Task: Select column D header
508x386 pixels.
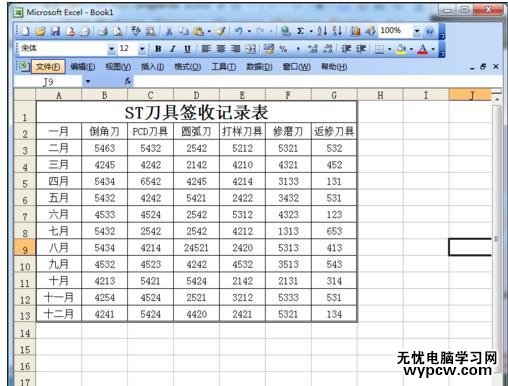Action: 196,95
